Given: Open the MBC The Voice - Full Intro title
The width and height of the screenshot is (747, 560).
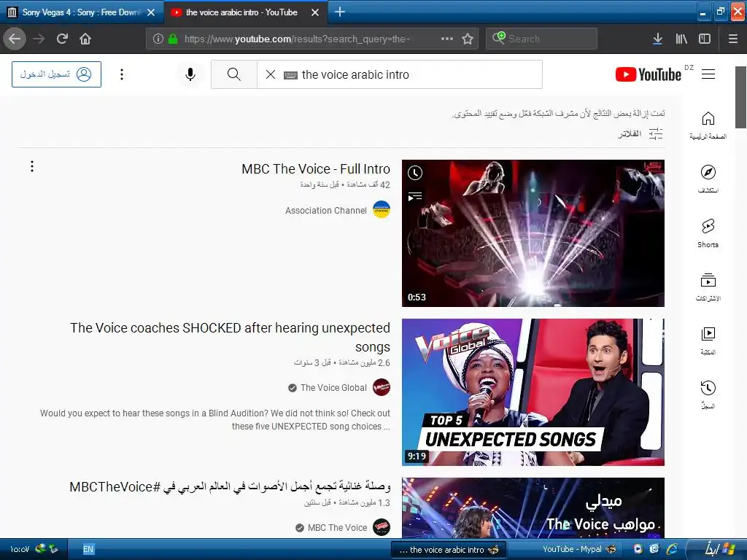Looking at the screenshot, I should coord(316,169).
